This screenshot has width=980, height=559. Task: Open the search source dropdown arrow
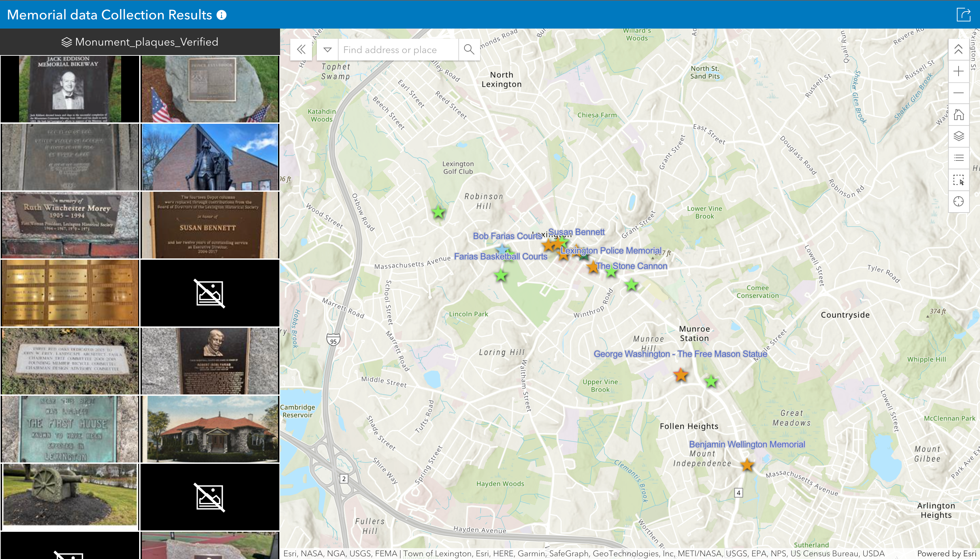click(x=327, y=50)
